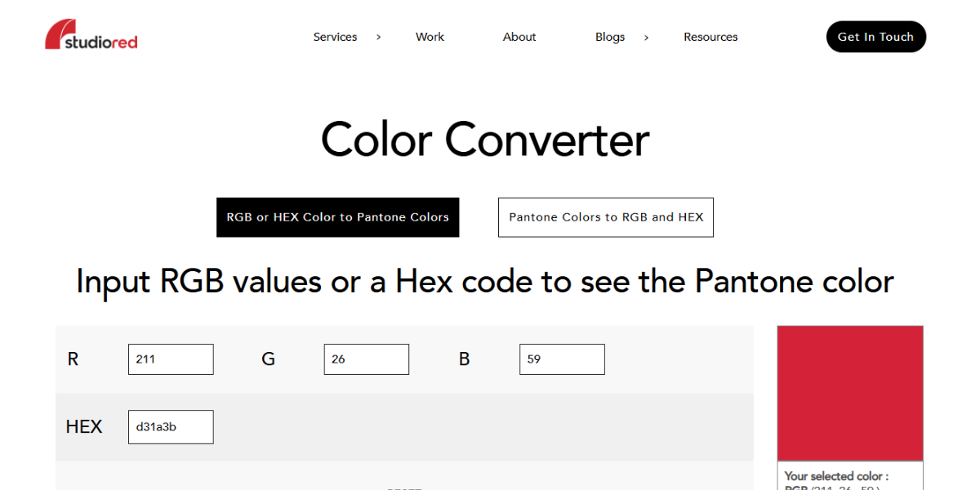Expand the Services submenu chevron
The height and width of the screenshot is (490, 980).
pyautogui.click(x=378, y=37)
